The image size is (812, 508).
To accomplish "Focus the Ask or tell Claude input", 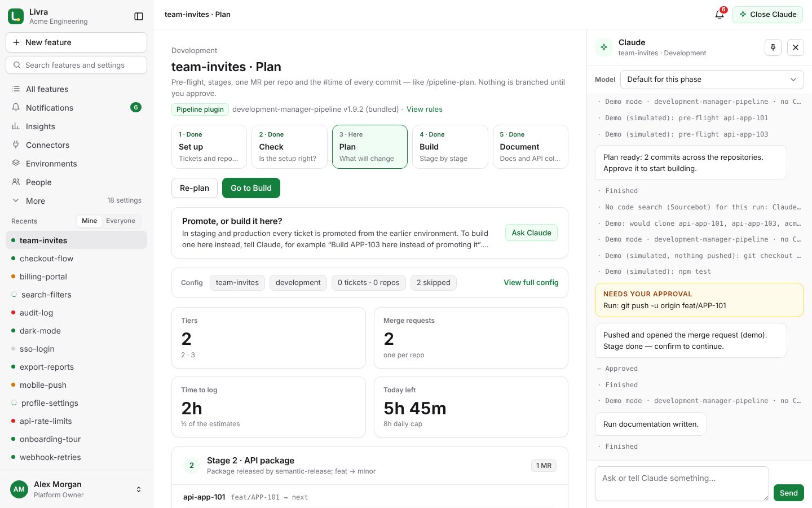I will (682, 484).
